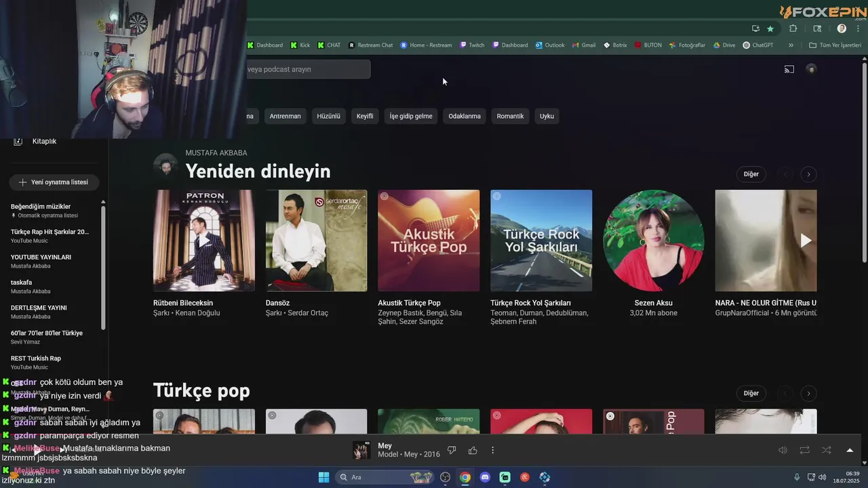The image size is (868, 488).
Task: Open the Twitch bookmark
Action: click(472, 45)
